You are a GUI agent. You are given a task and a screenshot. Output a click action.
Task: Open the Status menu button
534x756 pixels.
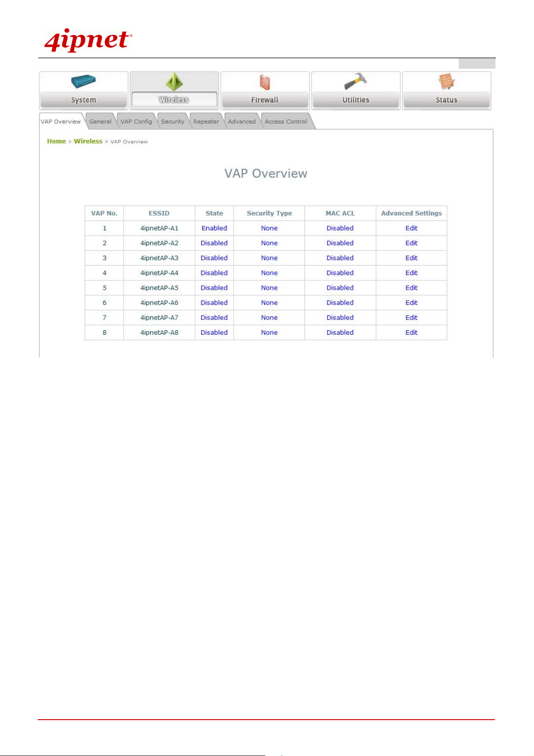point(447,100)
